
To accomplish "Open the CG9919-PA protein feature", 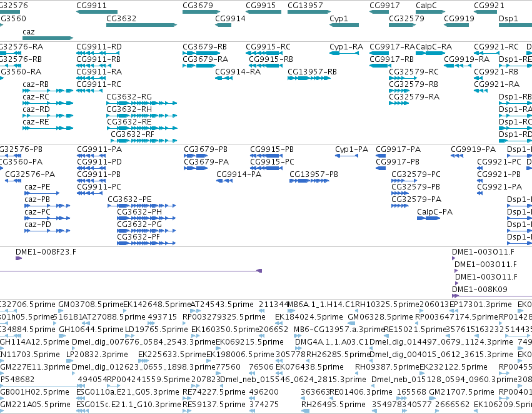I will pyautogui.click(x=457, y=156).
